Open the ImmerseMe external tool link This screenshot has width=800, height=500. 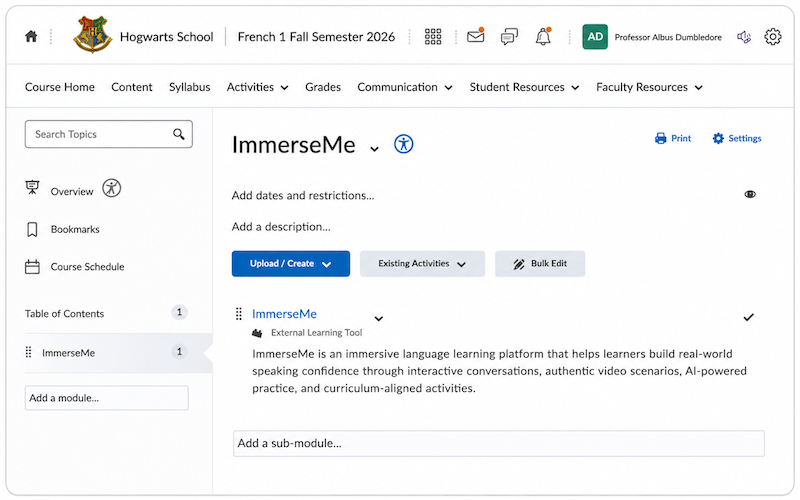click(x=284, y=314)
